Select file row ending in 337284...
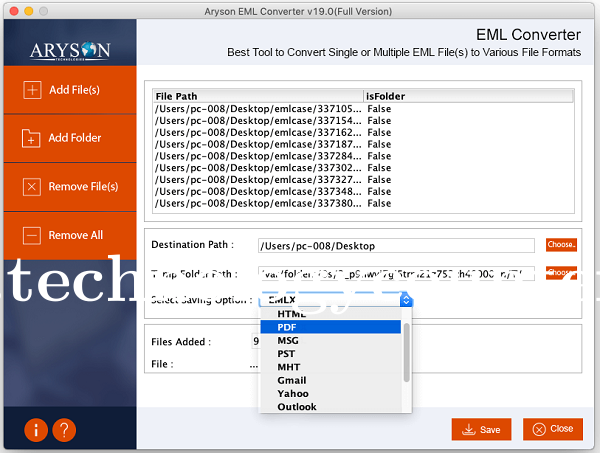Image resolution: width=600 pixels, height=453 pixels. (x=364, y=156)
